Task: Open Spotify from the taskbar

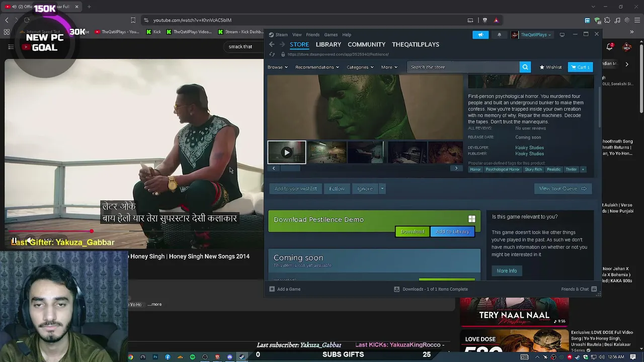Action: [192, 357]
